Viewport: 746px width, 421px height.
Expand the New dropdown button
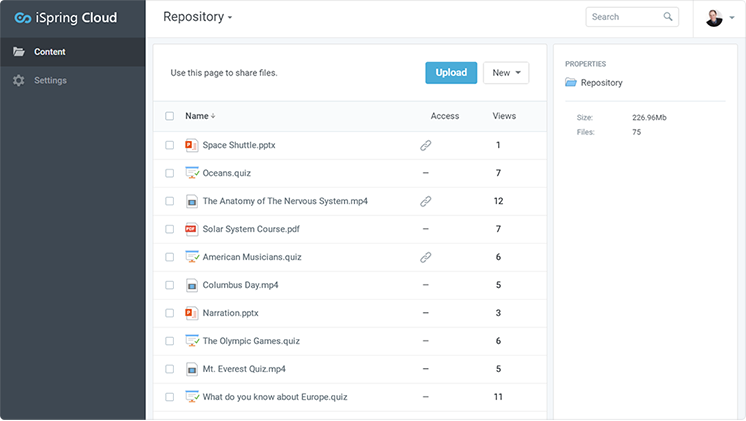click(506, 73)
